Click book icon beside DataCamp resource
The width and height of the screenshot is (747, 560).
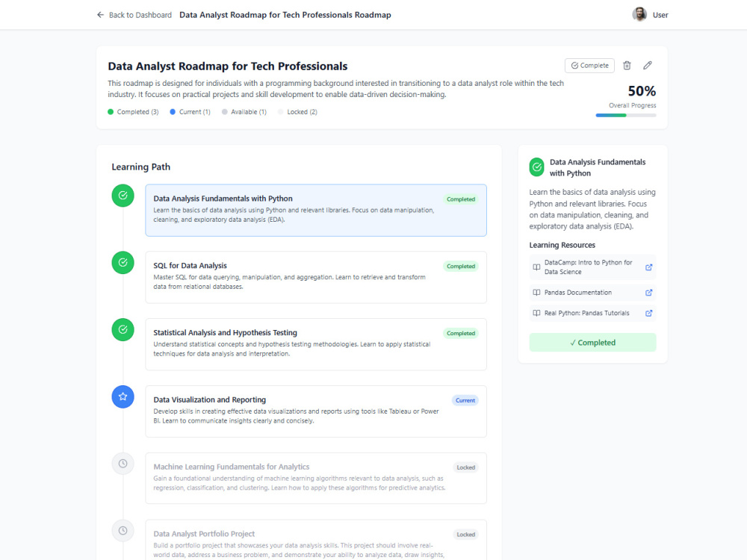click(536, 267)
